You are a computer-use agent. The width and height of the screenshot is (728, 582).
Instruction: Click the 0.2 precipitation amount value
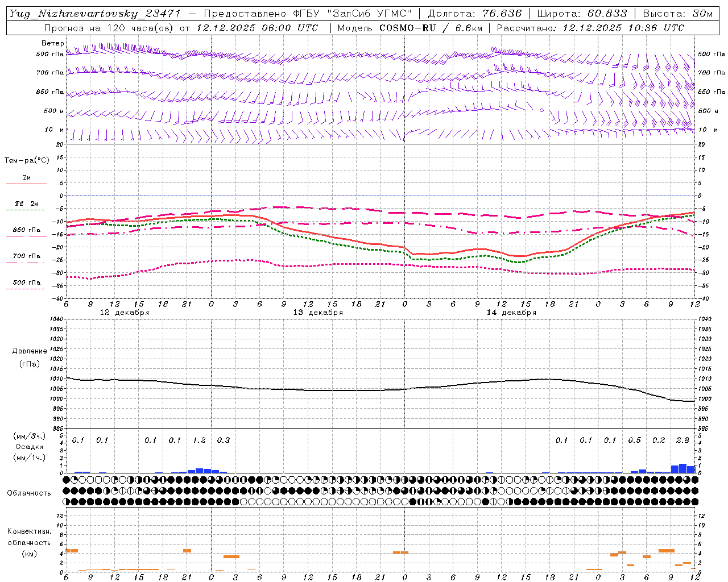click(x=659, y=440)
